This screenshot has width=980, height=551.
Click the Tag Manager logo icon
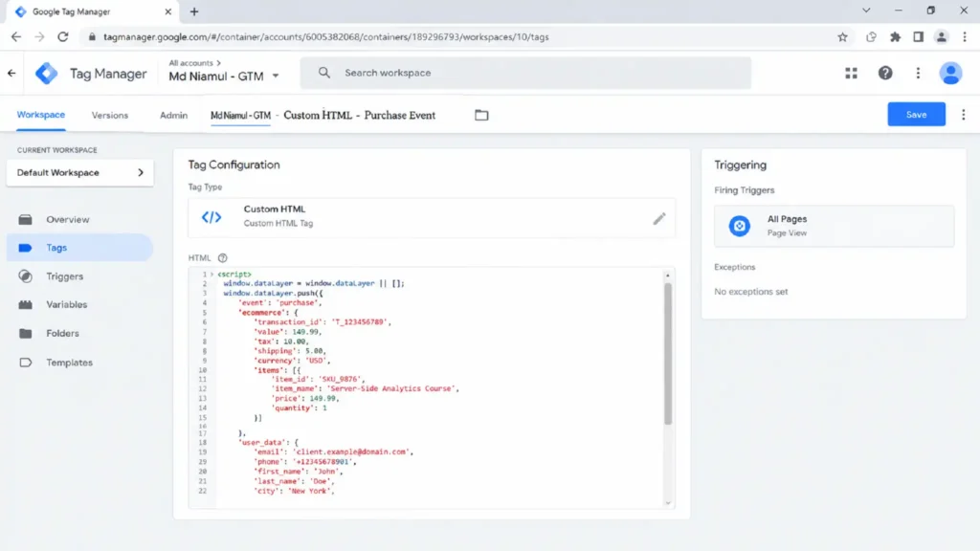tap(46, 74)
